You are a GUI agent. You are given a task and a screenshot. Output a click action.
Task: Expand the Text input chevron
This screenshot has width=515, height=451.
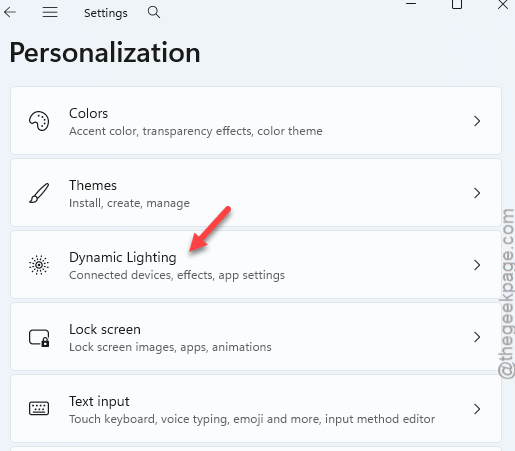477,409
